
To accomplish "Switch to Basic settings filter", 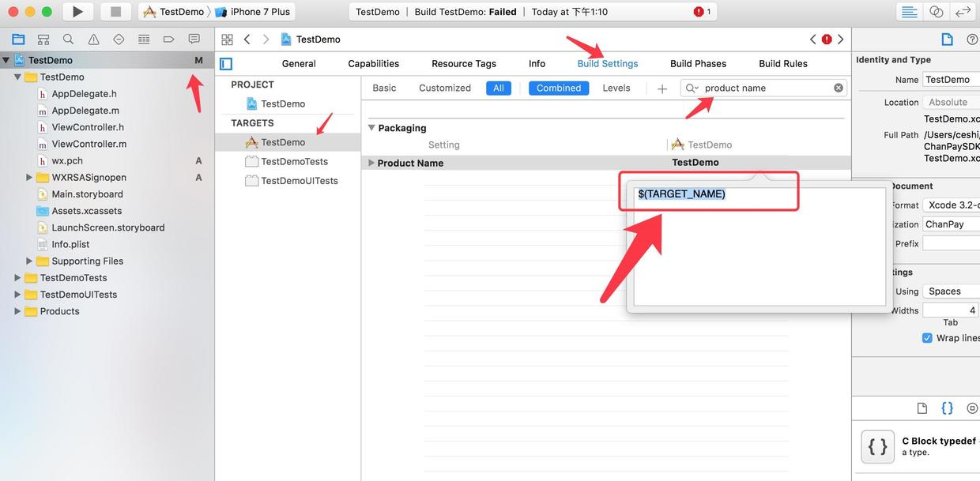I will coord(384,88).
